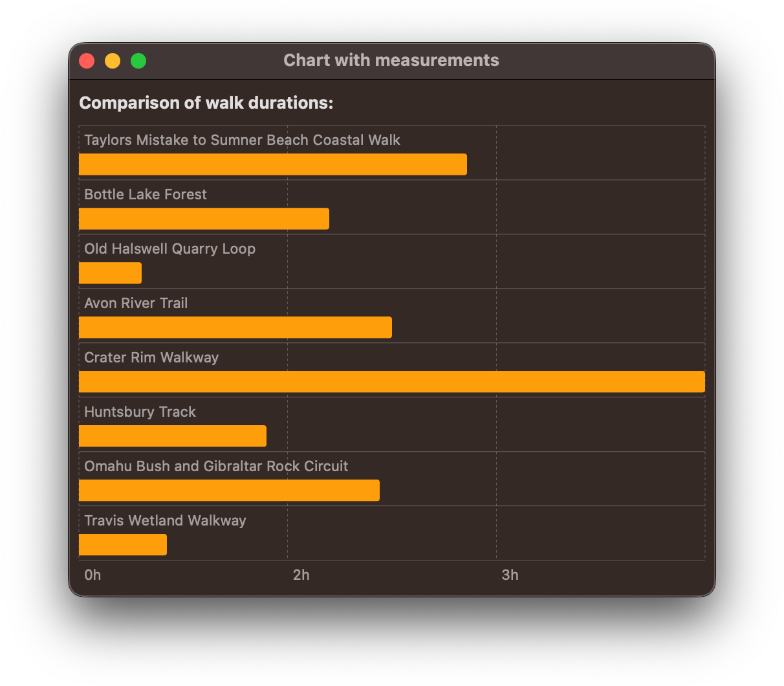Click the Bottle Lake Forest duration bar
784x686 pixels.
pos(204,219)
